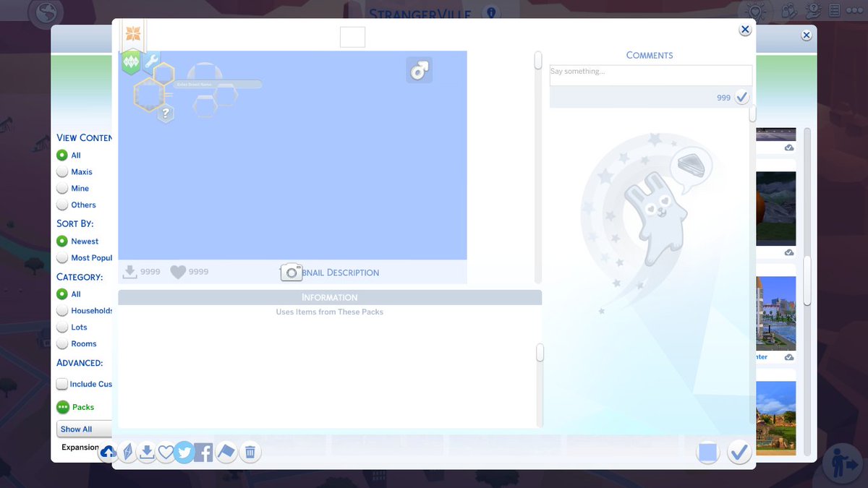This screenshot has width=868, height=488.
Task: Select the Maxis radio option
Action: [x=62, y=171]
